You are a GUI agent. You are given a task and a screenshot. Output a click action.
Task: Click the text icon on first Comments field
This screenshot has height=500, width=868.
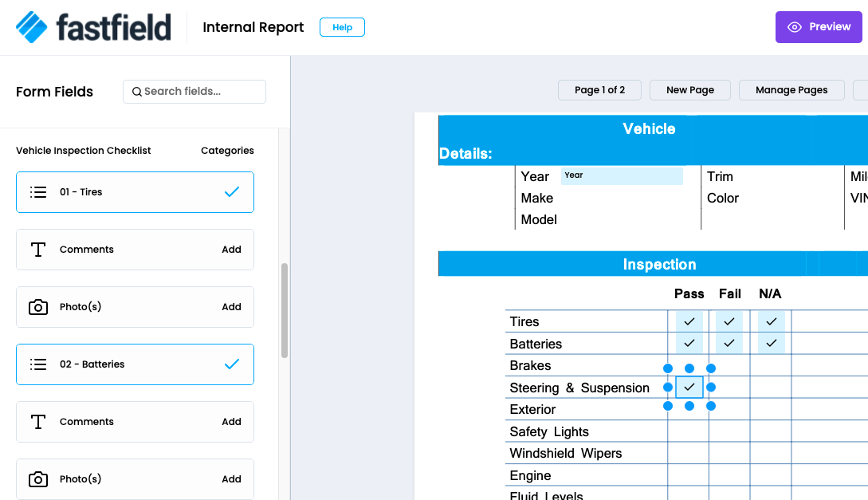[38, 250]
